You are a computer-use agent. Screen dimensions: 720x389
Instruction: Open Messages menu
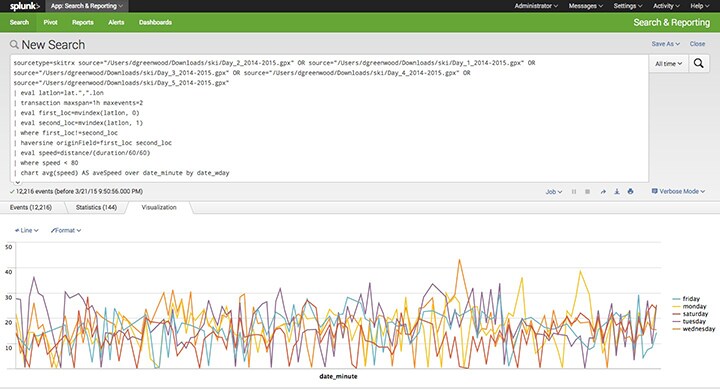(x=585, y=6)
